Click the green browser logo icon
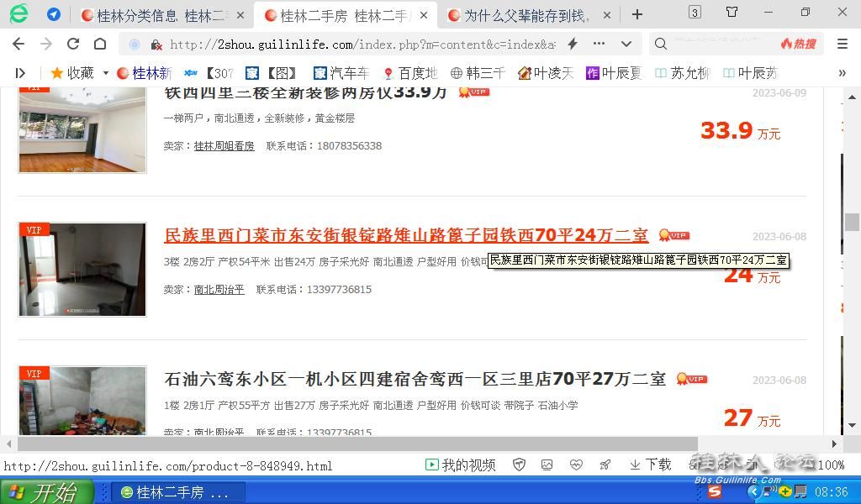The image size is (861, 504). tap(18, 14)
